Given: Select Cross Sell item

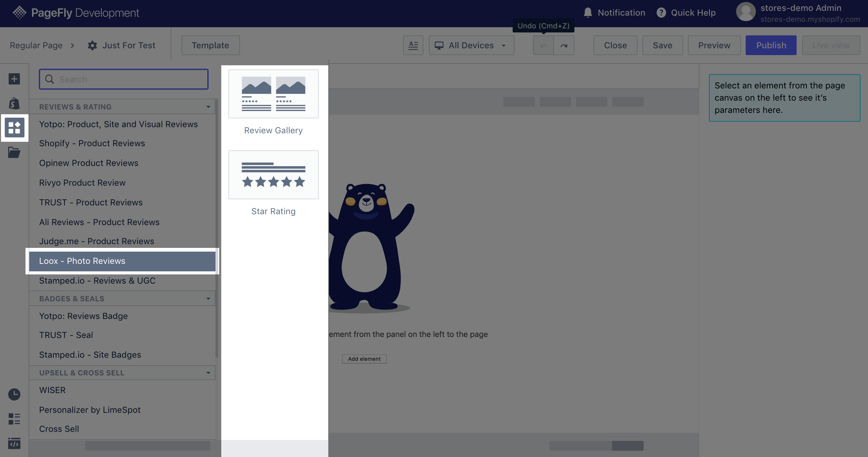Looking at the screenshot, I should [122, 429].
